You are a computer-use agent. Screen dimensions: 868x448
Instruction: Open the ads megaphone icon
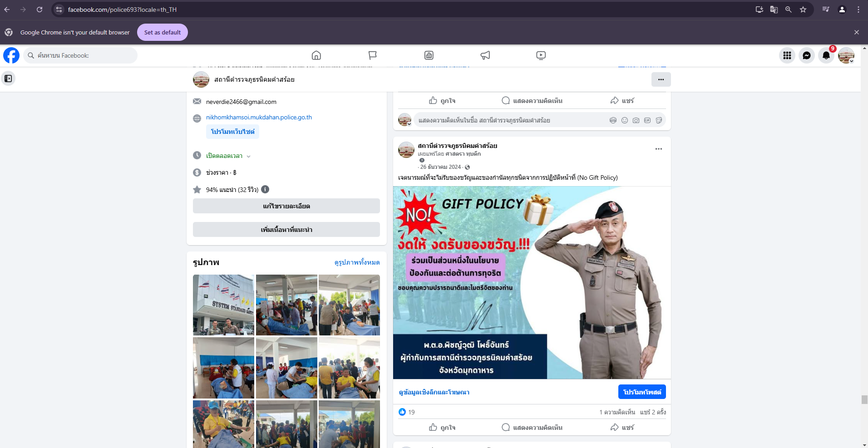(x=485, y=55)
